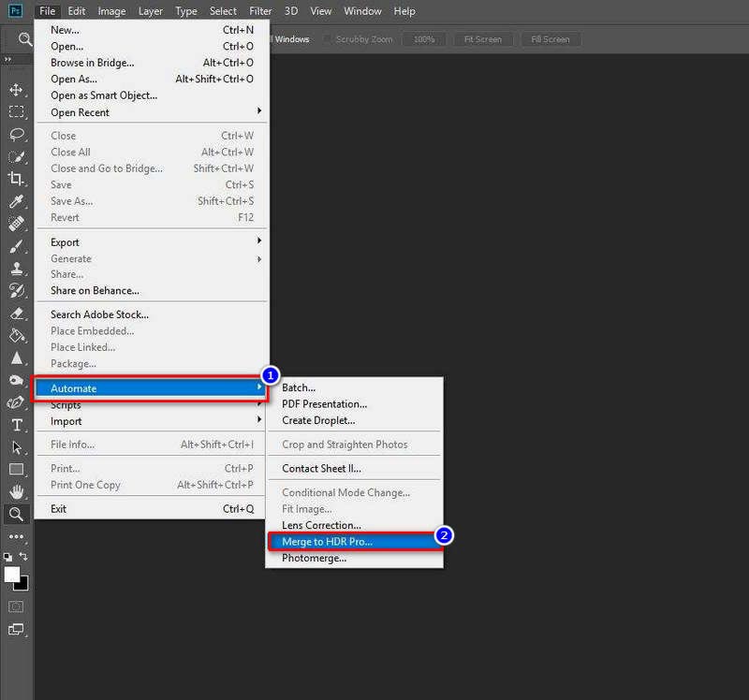
Task: Select the Eraser tool
Action: click(x=16, y=314)
